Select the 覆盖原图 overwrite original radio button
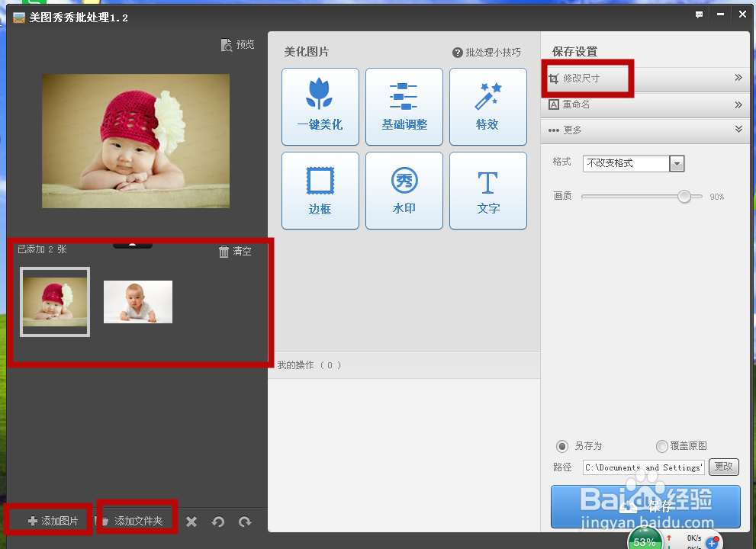 661,446
